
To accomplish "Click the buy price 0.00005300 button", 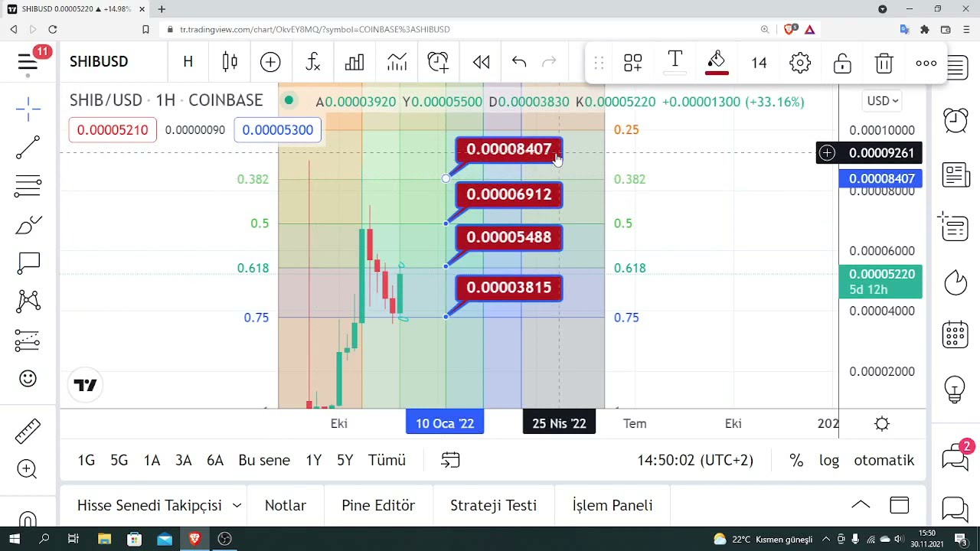I will [x=277, y=130].
